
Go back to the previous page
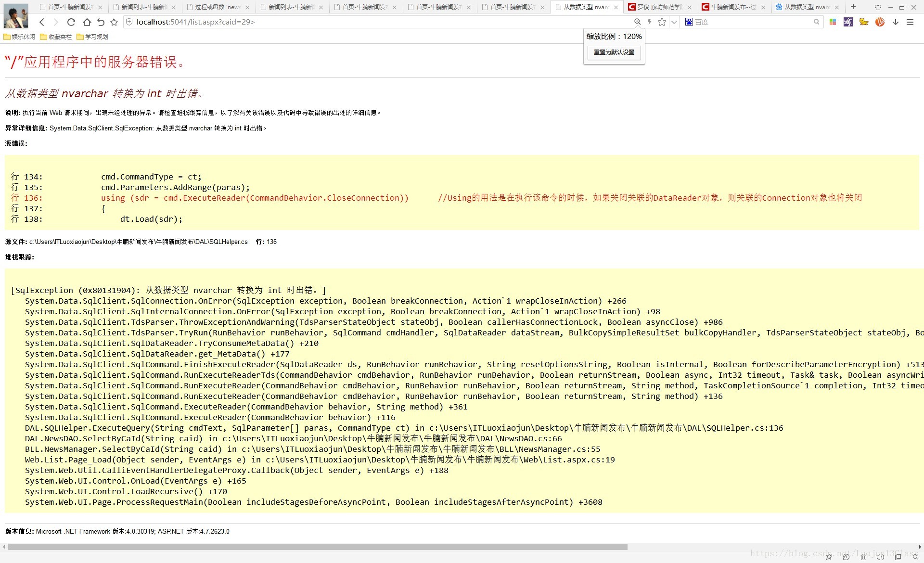click(x=42, y=22)
